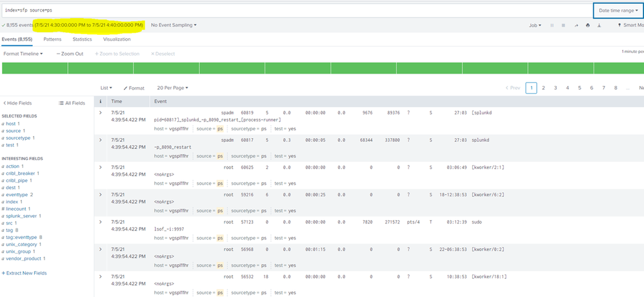Click the Event column header
Screen dimensions: 644x297
(x=161, y=101)
